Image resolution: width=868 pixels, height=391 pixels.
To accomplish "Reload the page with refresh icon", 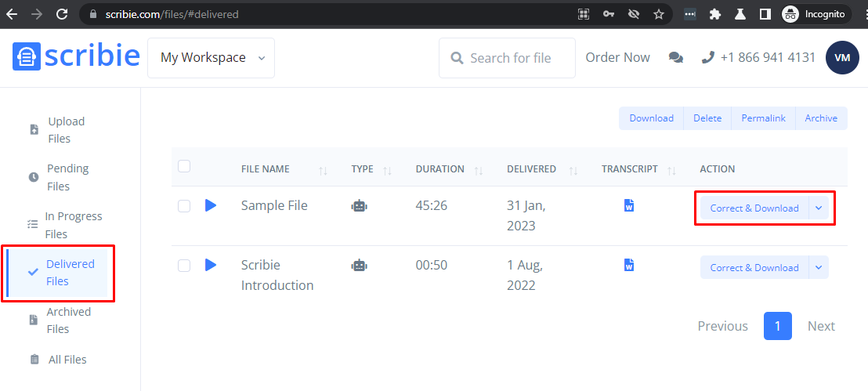I will click(63, 14).
